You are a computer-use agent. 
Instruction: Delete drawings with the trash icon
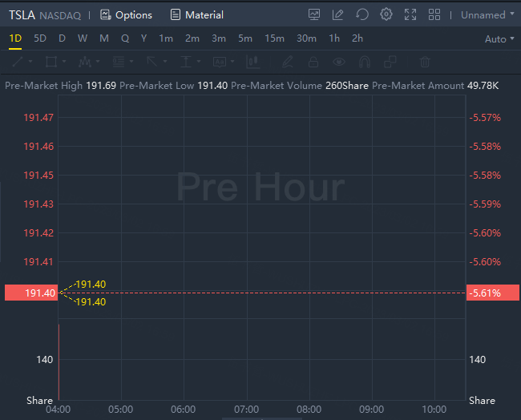[425, 62]
